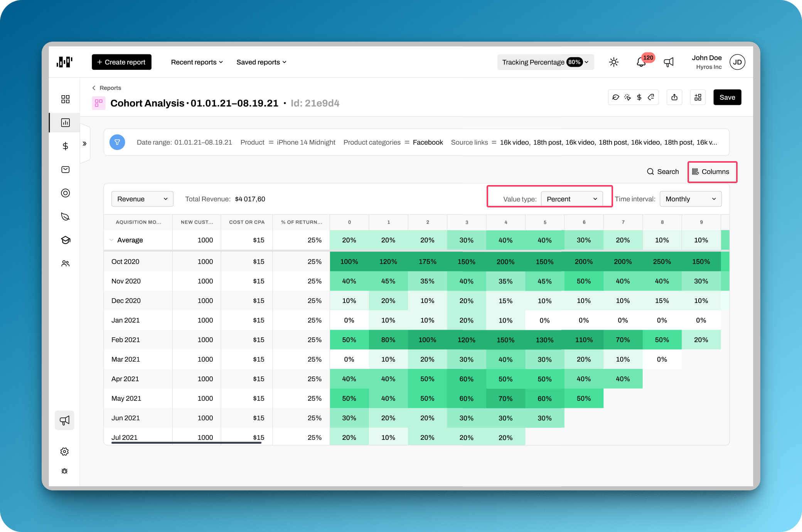Open the users icon in sidebar
The image size is (802, 532).
coord(65,264)
